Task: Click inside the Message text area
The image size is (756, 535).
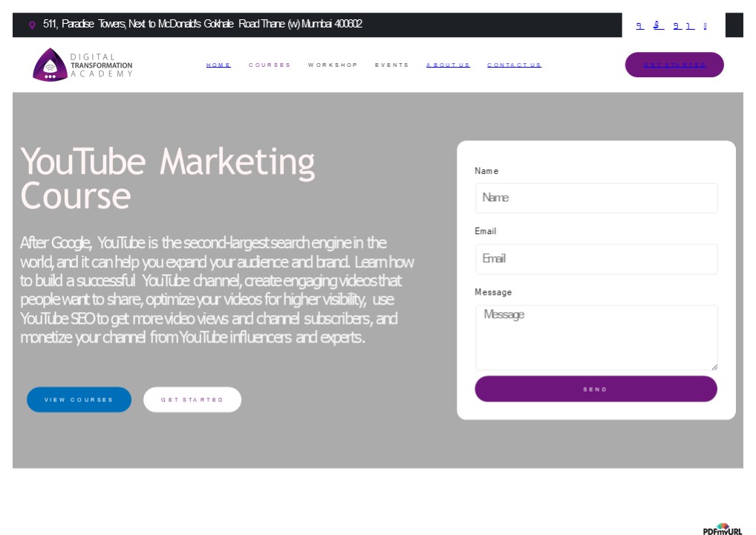Action: coord(596,337)
